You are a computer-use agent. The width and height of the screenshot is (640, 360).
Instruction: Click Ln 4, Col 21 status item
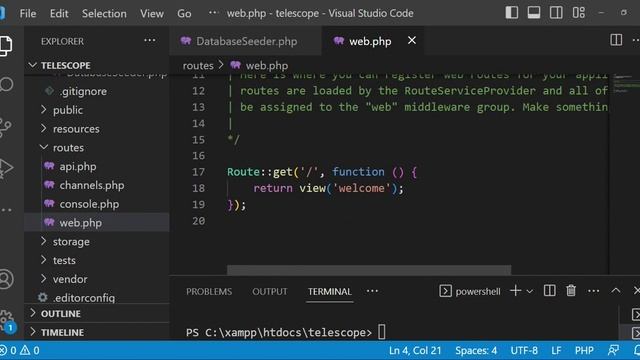pyautogui.click(x=415, y=350)
